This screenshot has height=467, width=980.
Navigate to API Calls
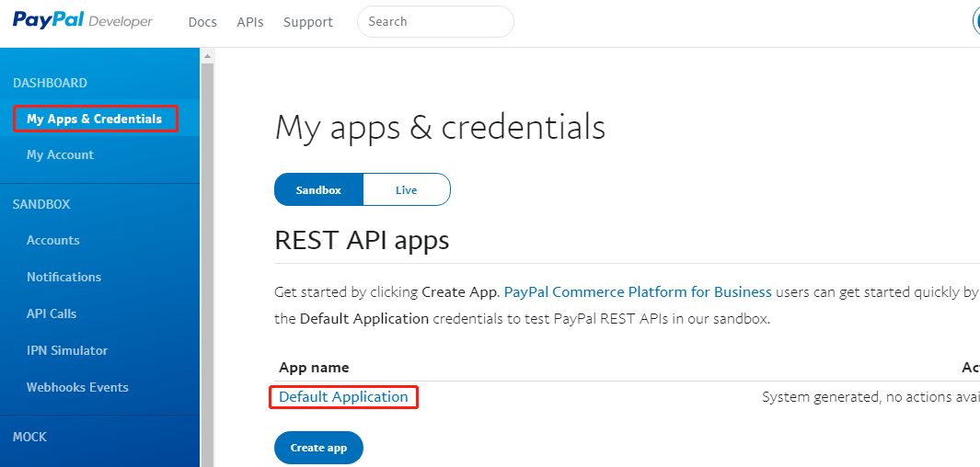coord(52,313)
